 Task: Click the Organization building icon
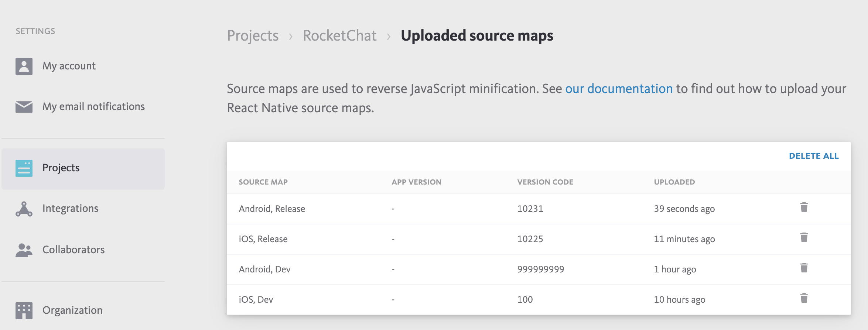click(24, 310)
